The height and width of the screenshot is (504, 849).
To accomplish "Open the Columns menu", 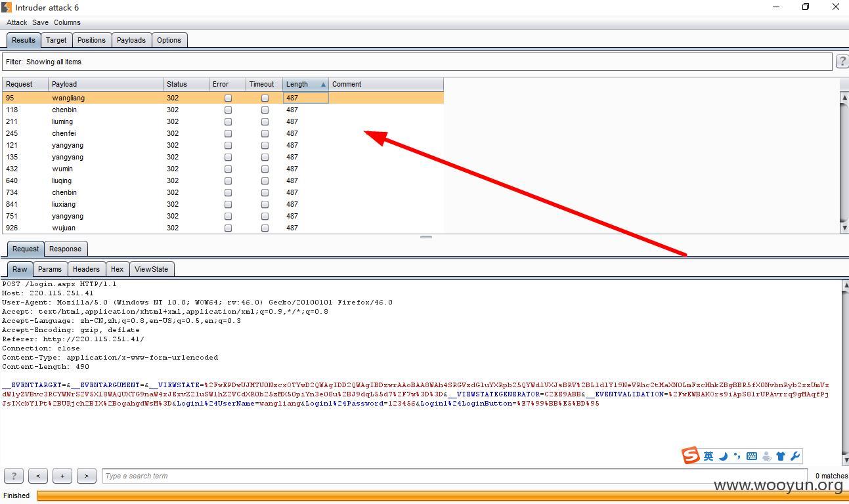I will coord(67,22).
